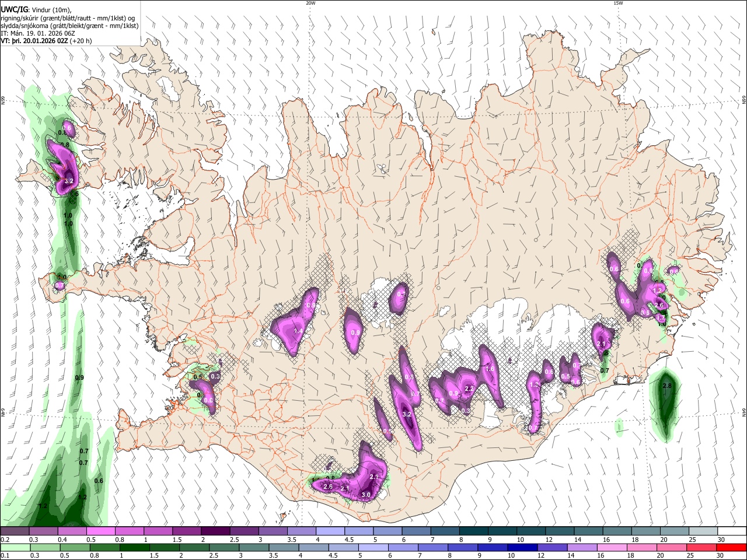Screen dimensions: 747x560
Task: Pick the bright pink 0.5 swatch in snow legend
Action: [x=100, y=531]
